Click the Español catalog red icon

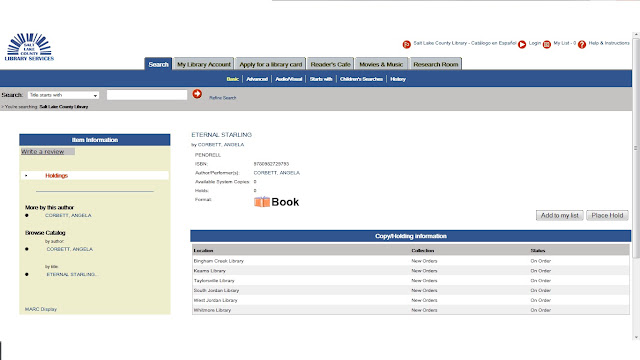click(407, 44)
